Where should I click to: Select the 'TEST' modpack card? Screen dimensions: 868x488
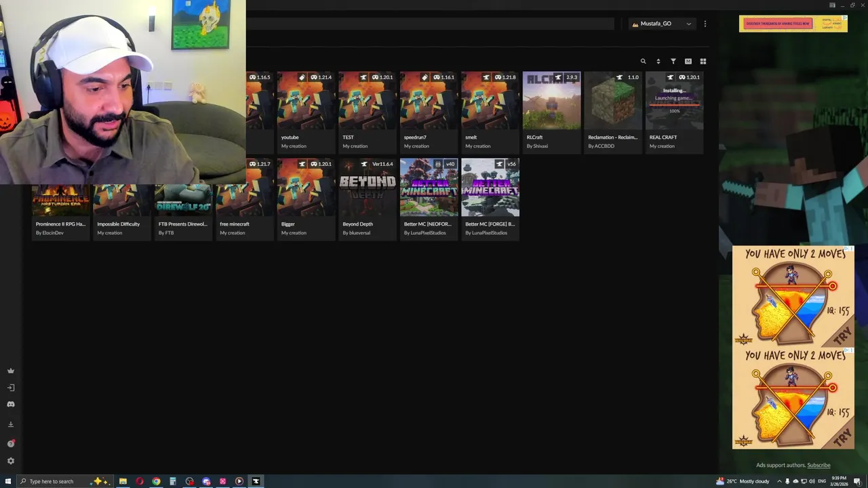click(367, 112)
